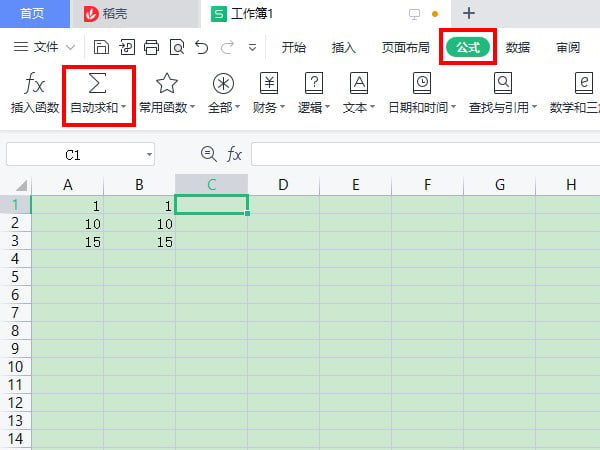Click the Date and Time (日期和时间) icon
Screen dimensions: 600x450
pos(422,84)
